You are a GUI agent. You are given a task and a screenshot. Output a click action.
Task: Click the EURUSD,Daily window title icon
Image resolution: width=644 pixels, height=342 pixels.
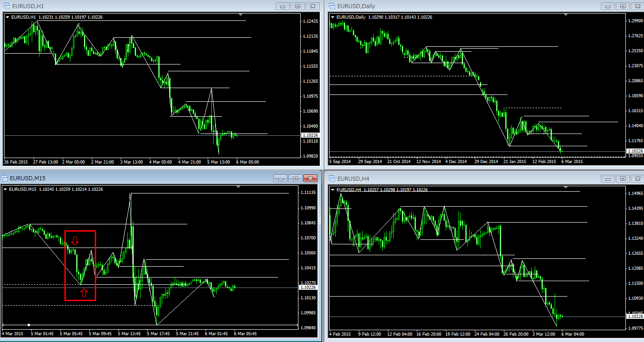(332, 6)
